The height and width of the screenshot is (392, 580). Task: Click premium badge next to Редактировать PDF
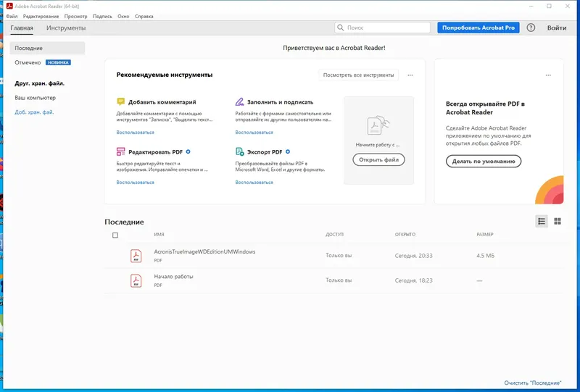(188, 151)
